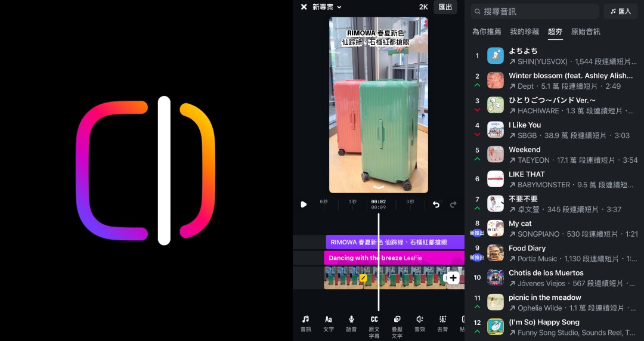
Task: Tap the Chotis de los Muertos cover art
Action: (496, 277)
